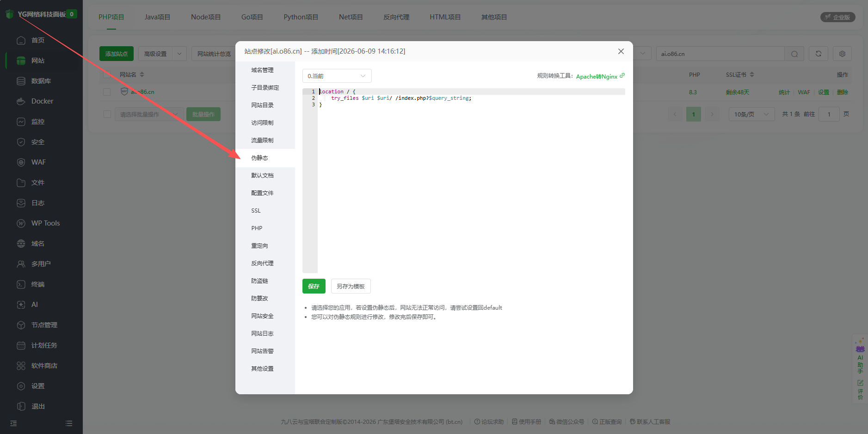The height and width of the screenshot is (434, 868).
Task: Click the 退出 logout icon
Action: [21, 406]
